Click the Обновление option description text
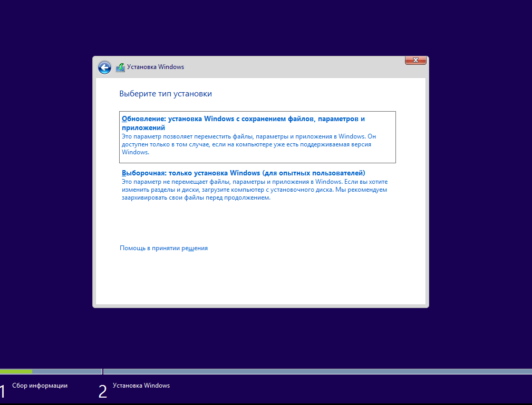 [248, 144]
